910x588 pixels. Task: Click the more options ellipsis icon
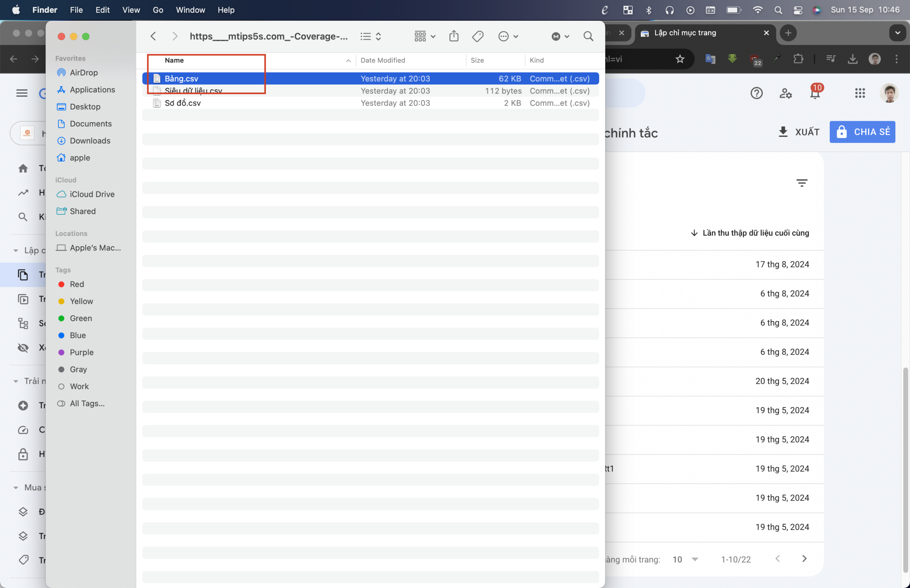click(x=503, y=37)
